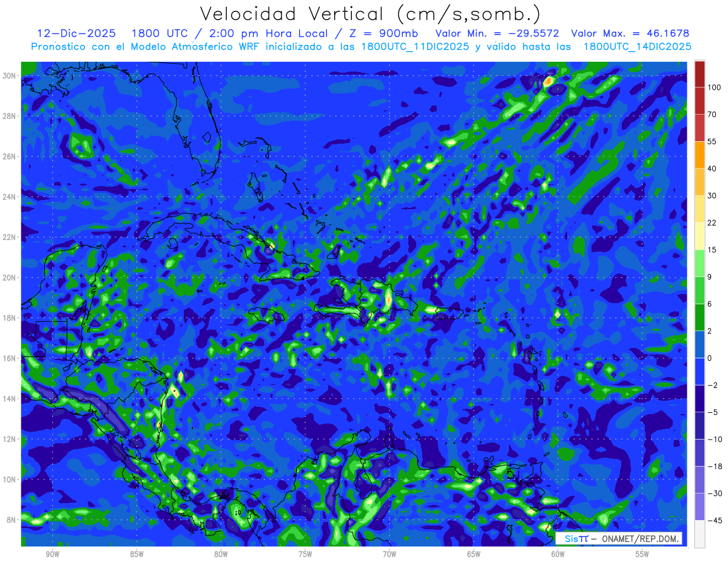Click the longitude label "70W"

[389, 554]
